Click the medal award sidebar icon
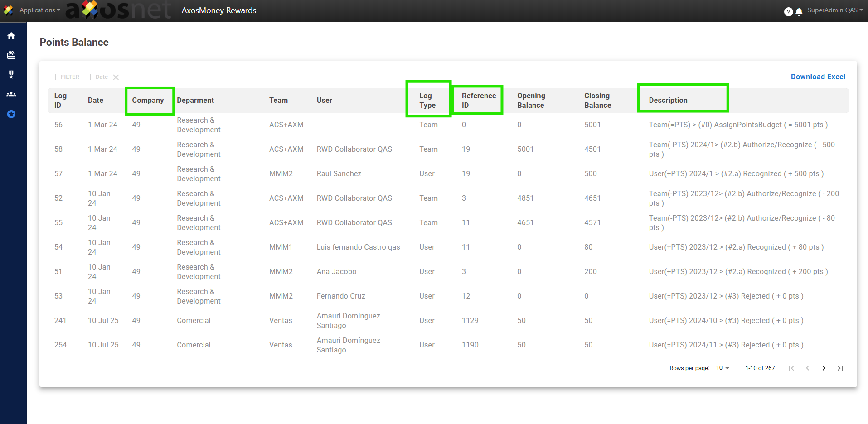 click(x=11, y=75)
